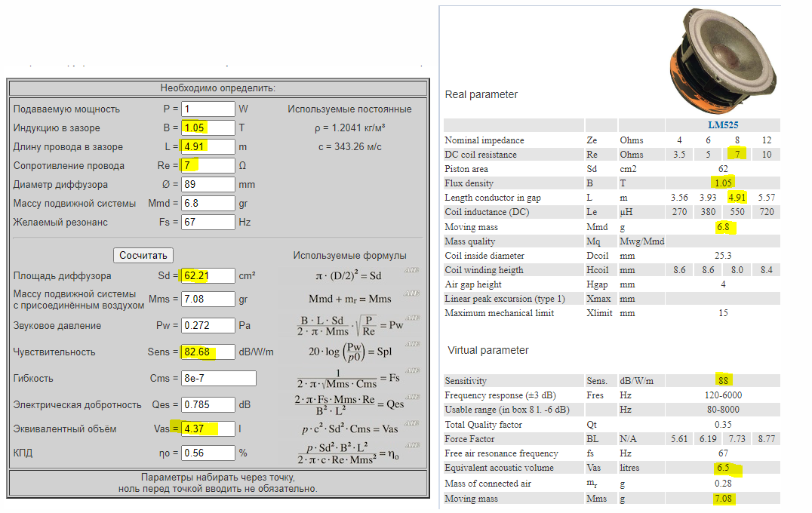Click the Mms result field 7.08
Screen dimensions: 812x513
click(208, 300)
